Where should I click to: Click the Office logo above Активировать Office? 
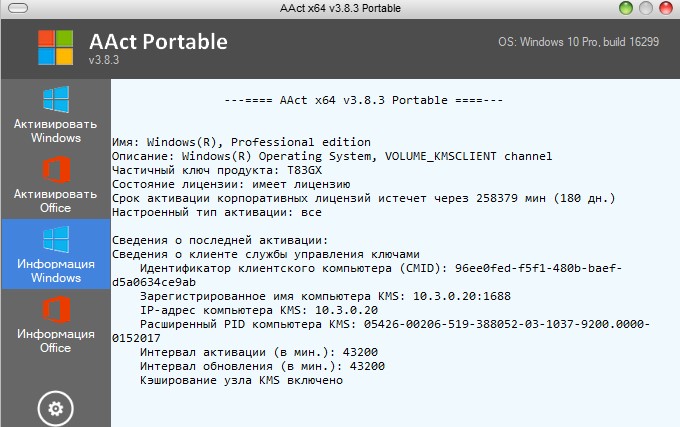click(55, 170)
